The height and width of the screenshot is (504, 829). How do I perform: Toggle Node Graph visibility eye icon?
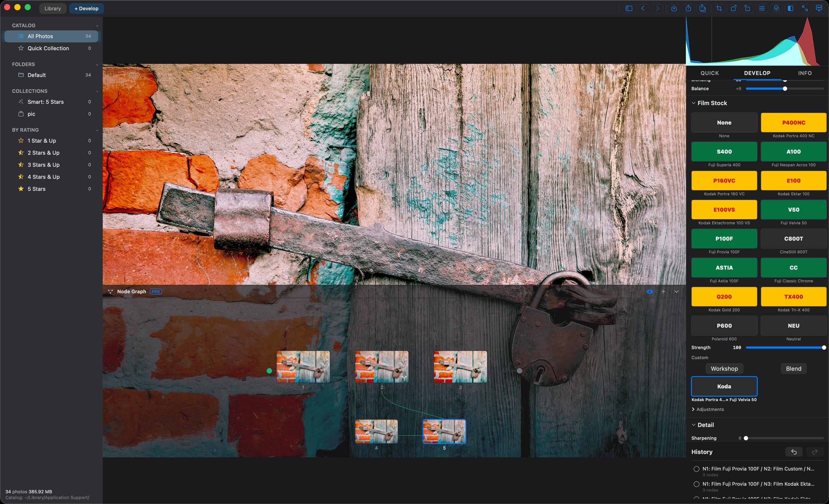coord(650,292)
